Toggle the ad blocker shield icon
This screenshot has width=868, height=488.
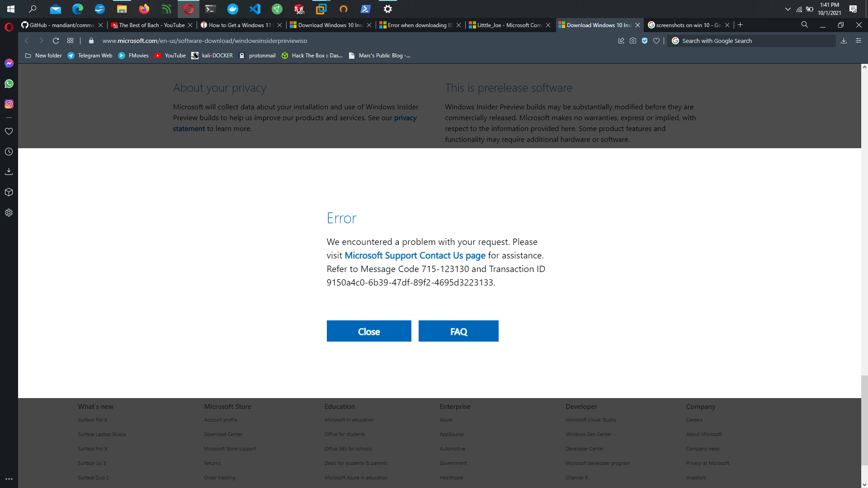point(645,41)
